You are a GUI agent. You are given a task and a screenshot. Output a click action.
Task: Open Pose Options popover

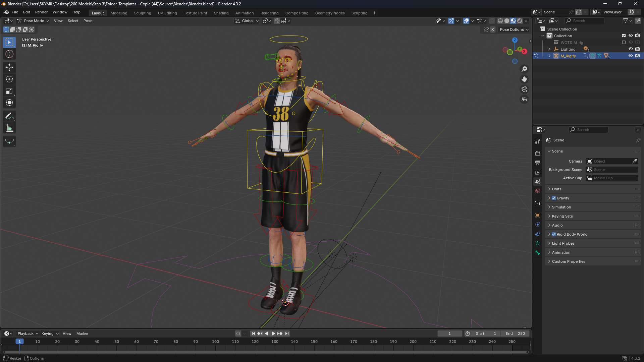(514, 29)
